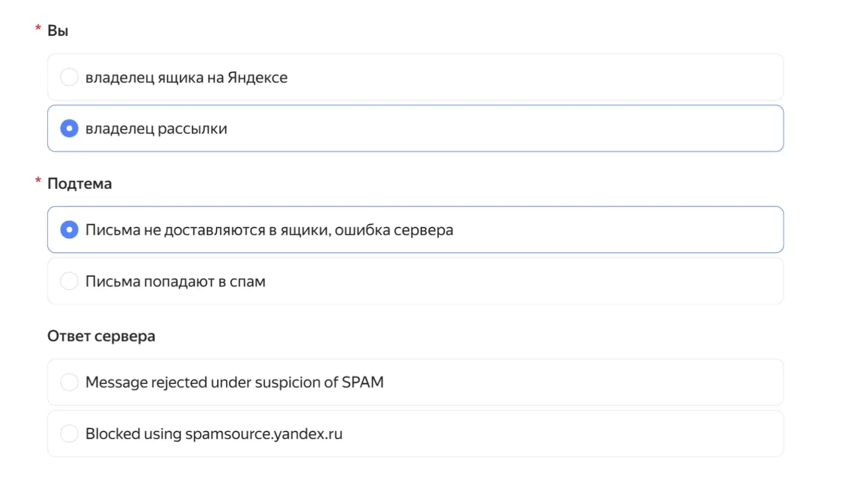Click the 'Ответ сервера' section heading
868x479 pixels.
(101, 336)
